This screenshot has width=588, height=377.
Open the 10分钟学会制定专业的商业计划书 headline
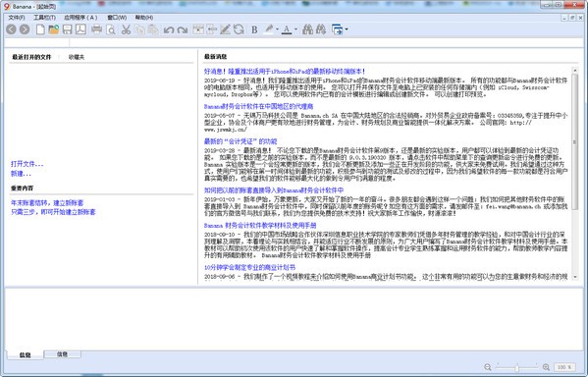(249, 267)
